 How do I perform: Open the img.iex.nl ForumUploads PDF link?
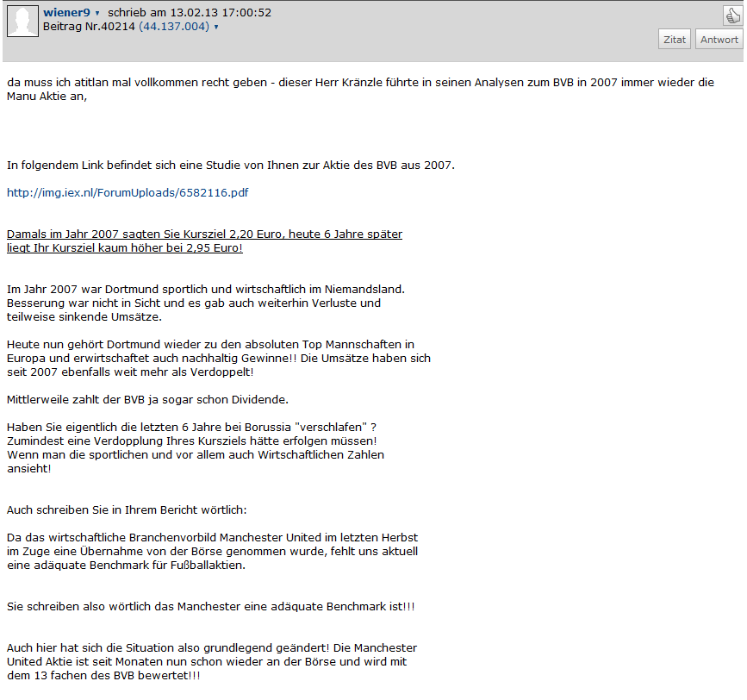[128, 192]
